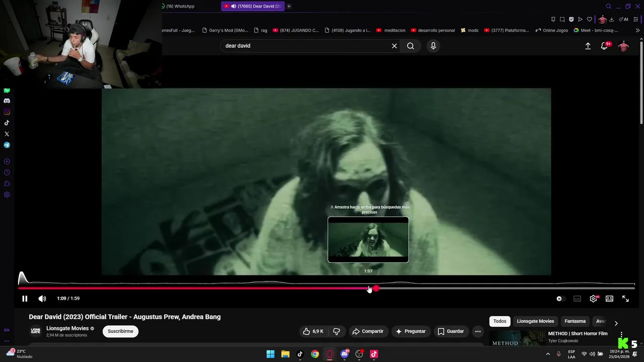Viewport: 644px width, 362px height.
Task: Open the browser downloads icon
Action: pyautogui.click(x=611, y=19)
